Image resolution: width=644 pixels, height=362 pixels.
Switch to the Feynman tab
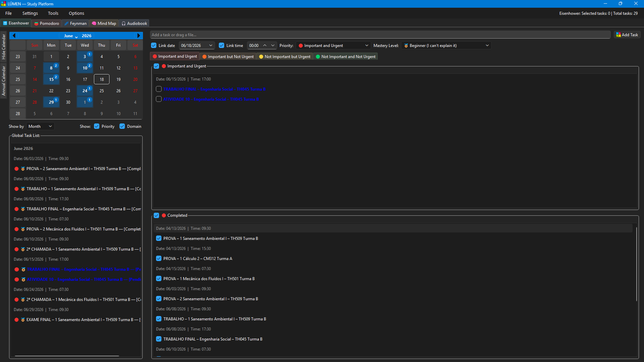point(76,23)
